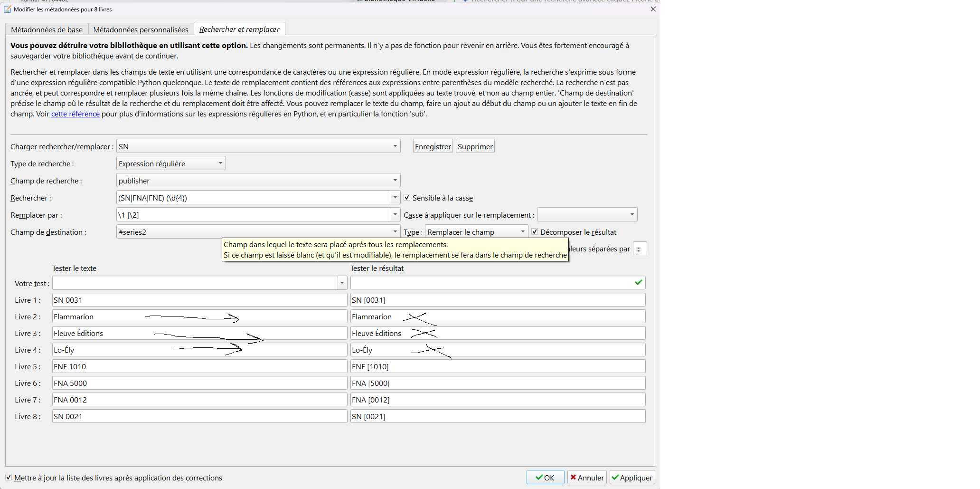Click the Enregistrer button
The width and height of the screenshot is (980, 489).
point(433,146)
